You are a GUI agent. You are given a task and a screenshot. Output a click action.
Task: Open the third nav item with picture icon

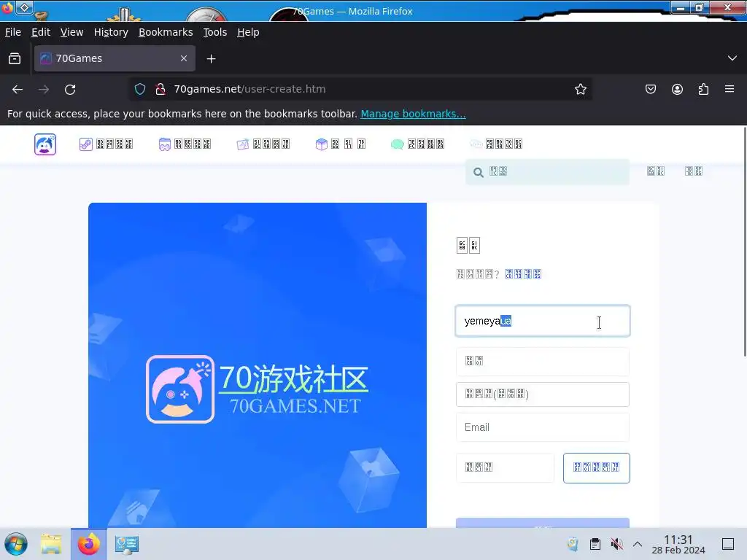(263, 144)
